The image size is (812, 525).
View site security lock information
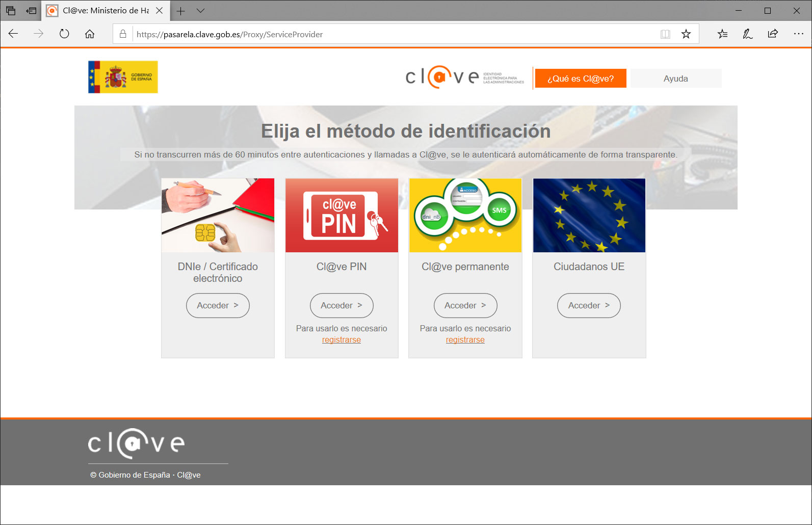123,34
